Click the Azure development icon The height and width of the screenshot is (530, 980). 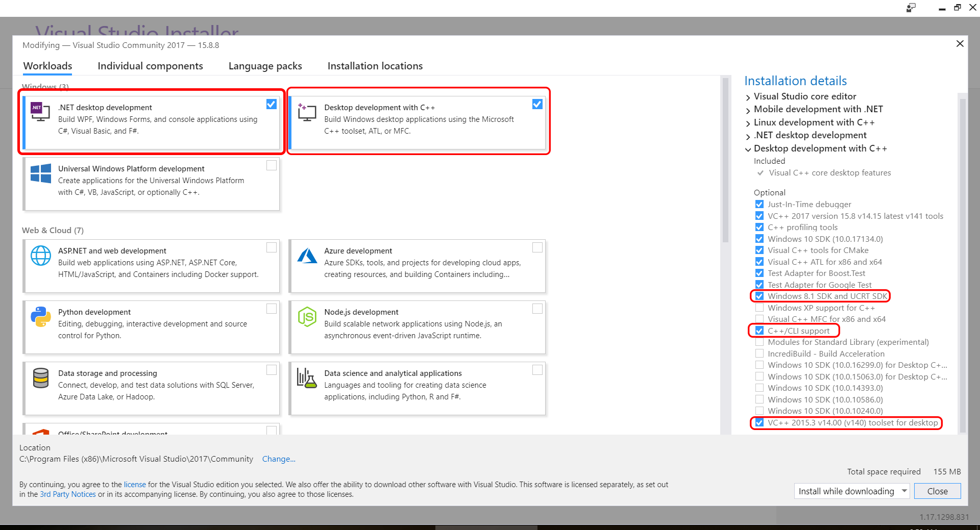[307, 256]
